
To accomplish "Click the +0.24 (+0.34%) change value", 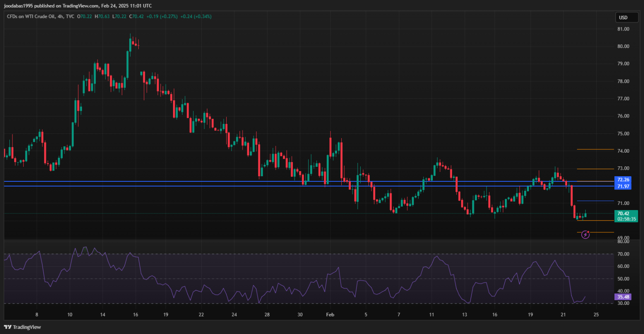I will (195, 17).
